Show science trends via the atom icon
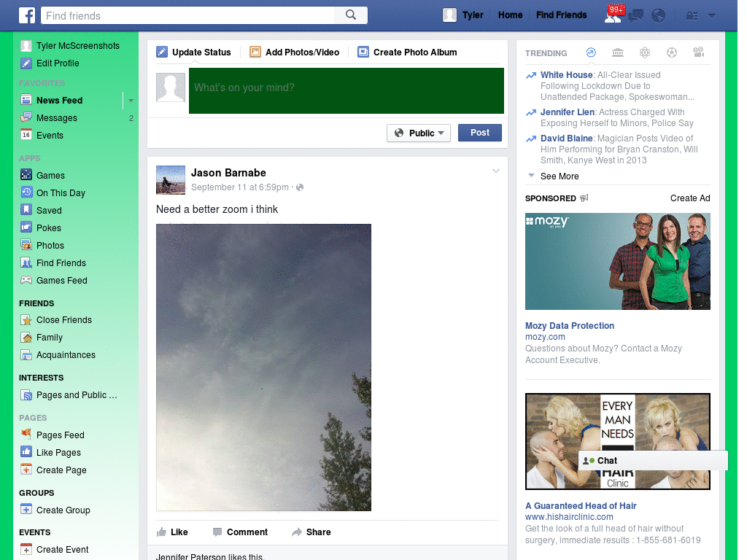The height and width of the screenshot is (560, 747). (x=644, y=52)
